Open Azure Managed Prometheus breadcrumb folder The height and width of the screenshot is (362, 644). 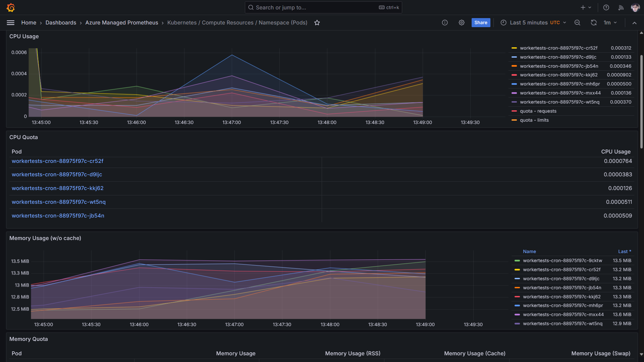121,23
